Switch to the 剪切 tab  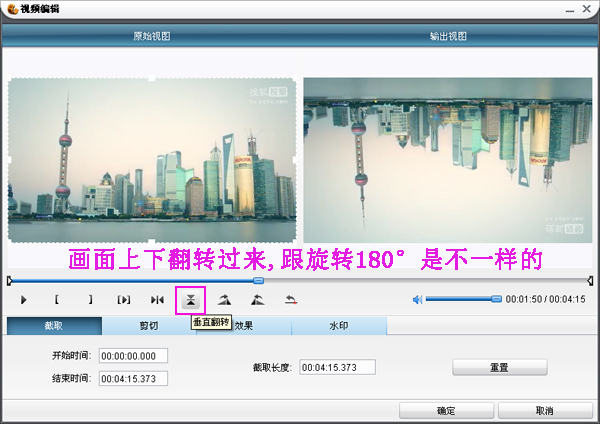[x=149, y=326]
